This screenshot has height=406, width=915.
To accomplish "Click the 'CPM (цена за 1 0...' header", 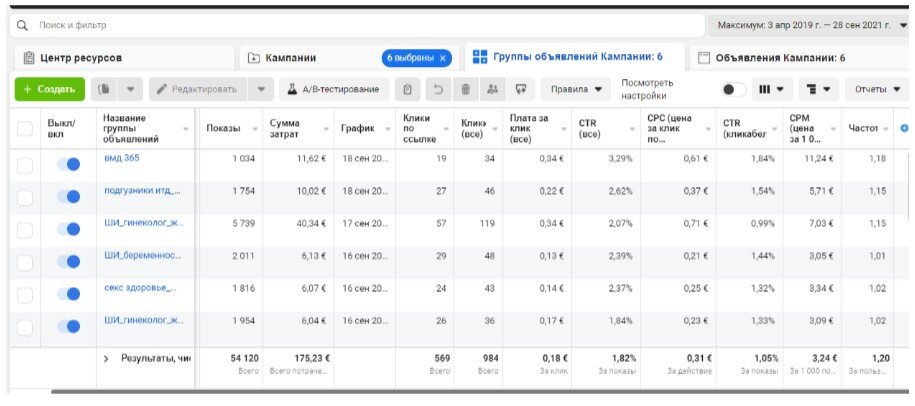I will (x=811, y=128).
